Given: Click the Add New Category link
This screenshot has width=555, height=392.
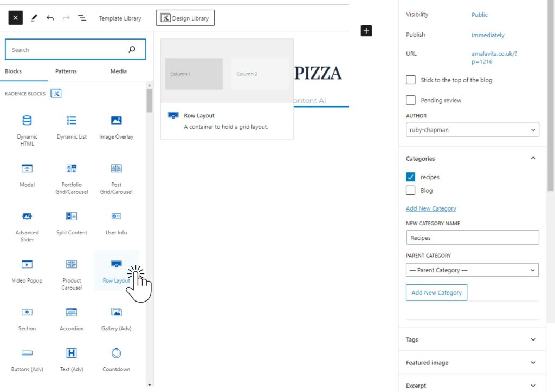Looking at the screenshot, I should 431,208.
